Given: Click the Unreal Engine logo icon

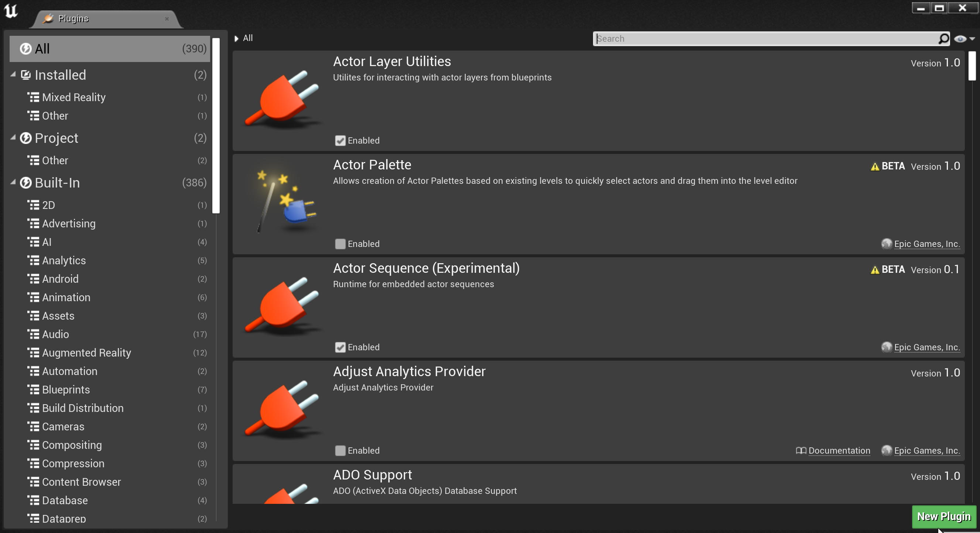Looking at the screenshot, I should 11,11.
